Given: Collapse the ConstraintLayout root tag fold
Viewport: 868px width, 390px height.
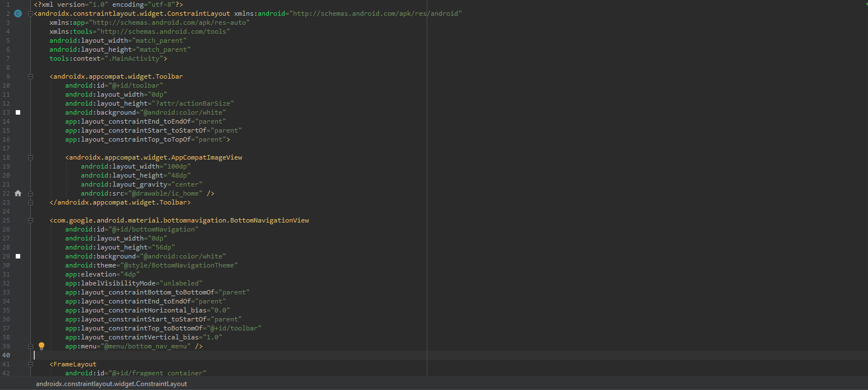Looking at the screenshot, I should pos(31,13).
